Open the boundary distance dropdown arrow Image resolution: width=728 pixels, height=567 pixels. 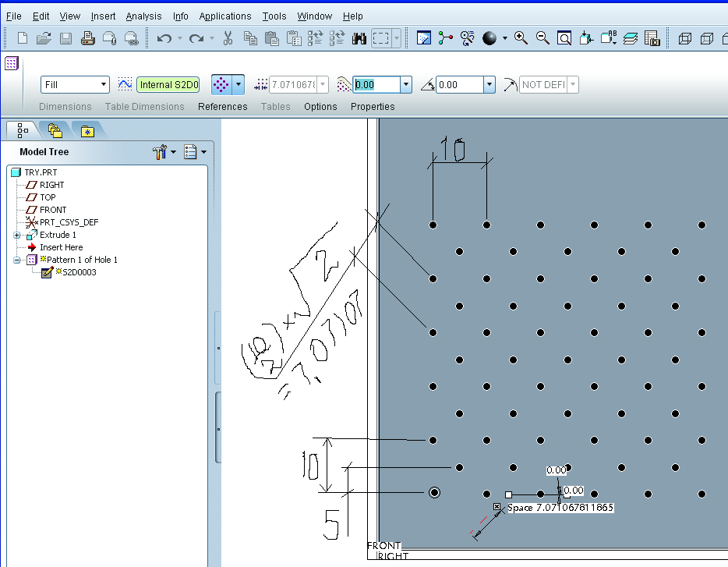pos(406,84)
